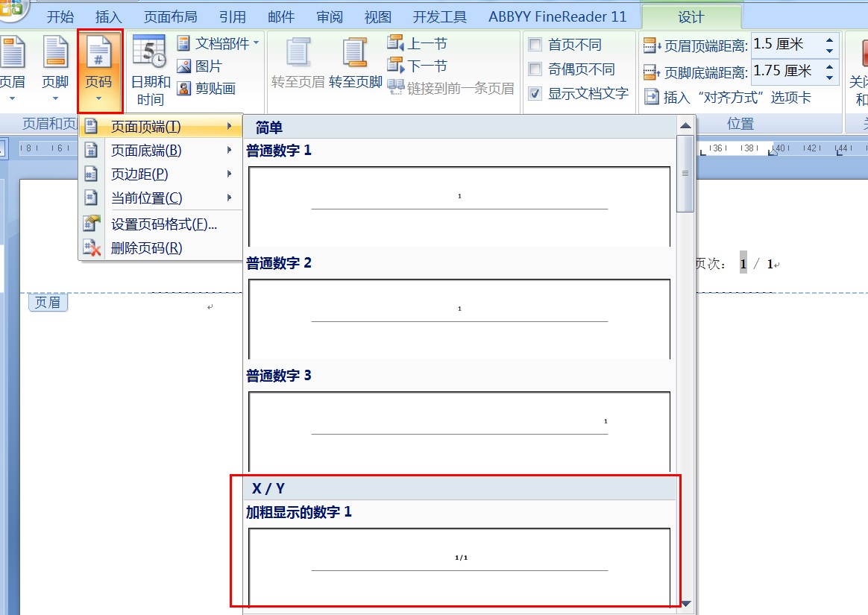Open the 页面布局 ribbon tab

170,16
